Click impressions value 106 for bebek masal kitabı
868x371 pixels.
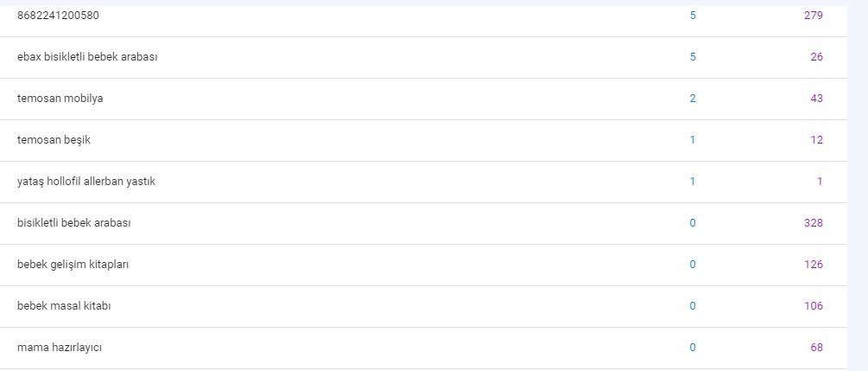[x=814, y=306]
